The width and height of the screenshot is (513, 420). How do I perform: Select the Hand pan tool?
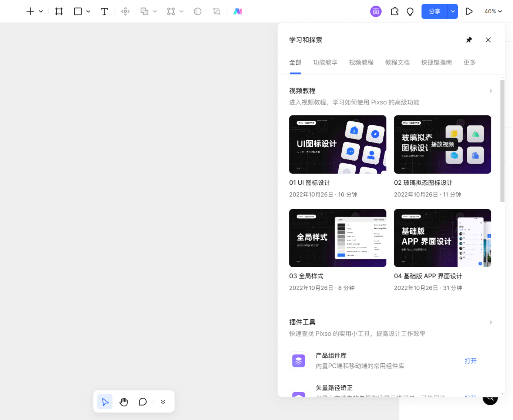point(124,402)
